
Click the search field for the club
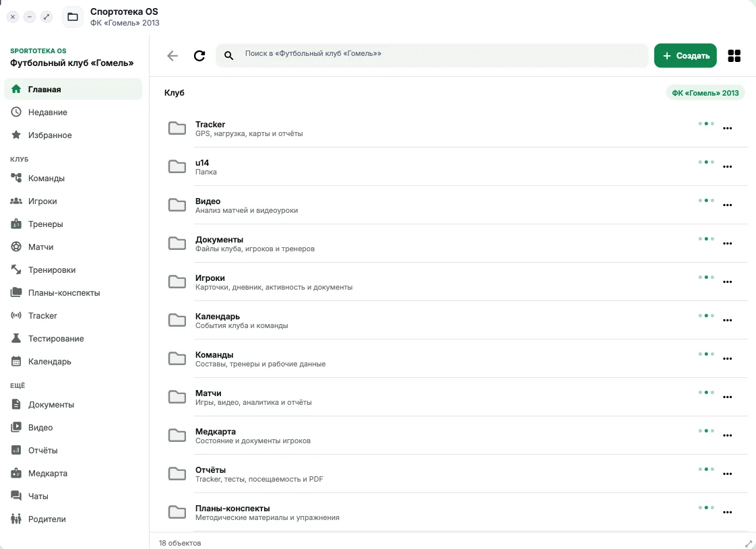(x=432, y=56)
